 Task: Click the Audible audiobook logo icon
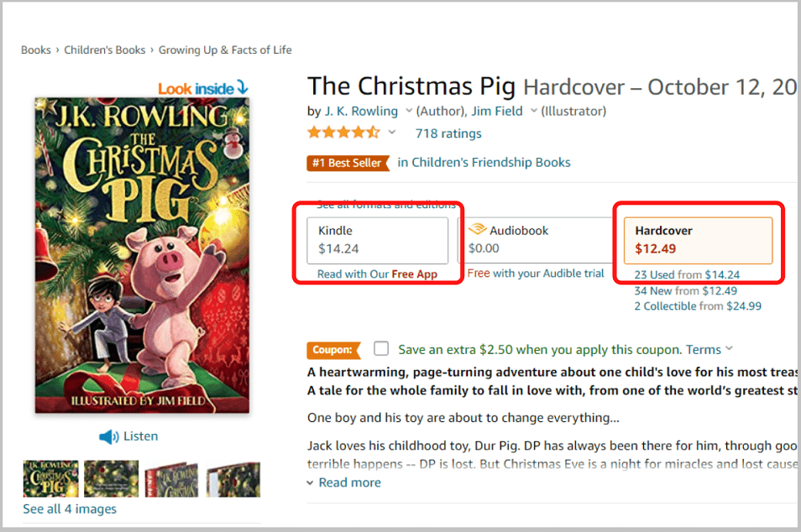(x=477, y=229)
